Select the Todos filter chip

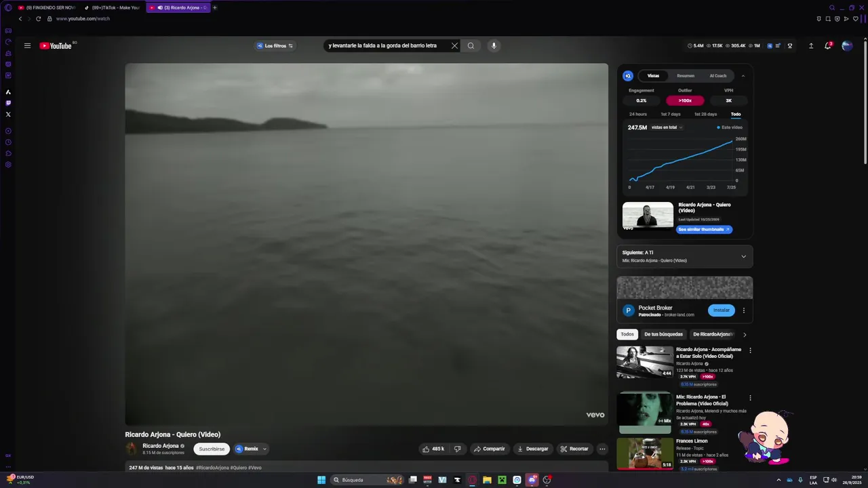tap(627, 334)
